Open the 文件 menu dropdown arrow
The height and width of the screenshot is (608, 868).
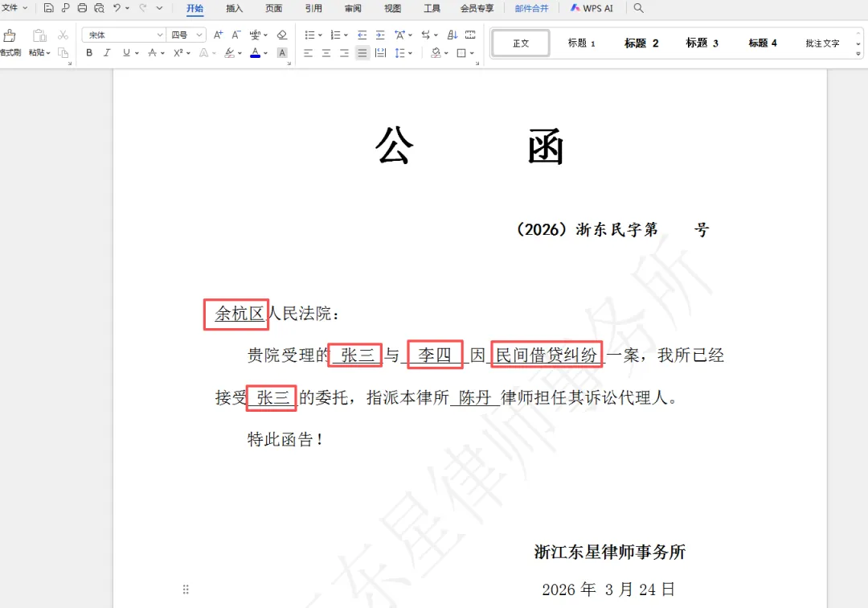click(25, 8)
